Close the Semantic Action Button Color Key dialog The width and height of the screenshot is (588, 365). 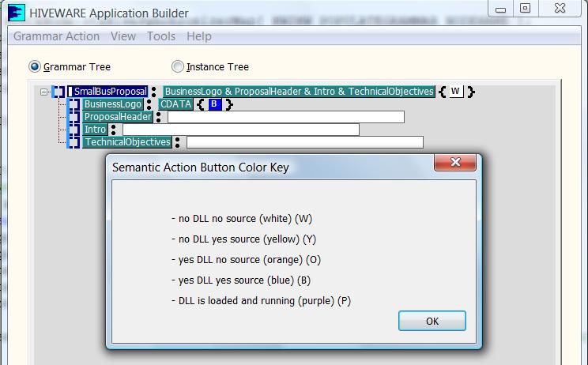coord(455,162)
